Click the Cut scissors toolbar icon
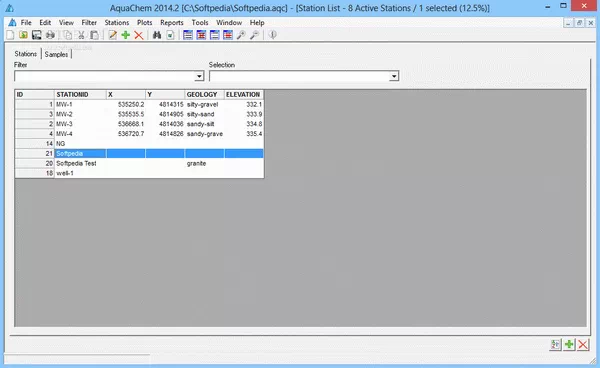The image size is (600, 368). [x=81, y=35]
